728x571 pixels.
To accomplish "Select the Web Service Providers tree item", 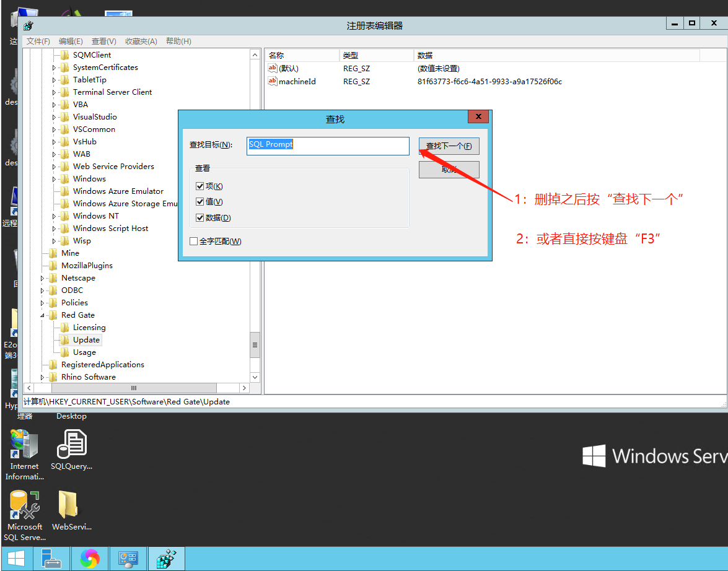I will [x=113, y=166].
